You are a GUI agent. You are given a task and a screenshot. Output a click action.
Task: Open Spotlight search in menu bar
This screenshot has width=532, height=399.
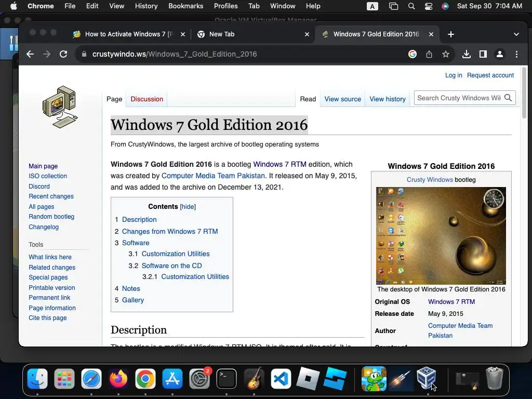(x=411, y=6)
